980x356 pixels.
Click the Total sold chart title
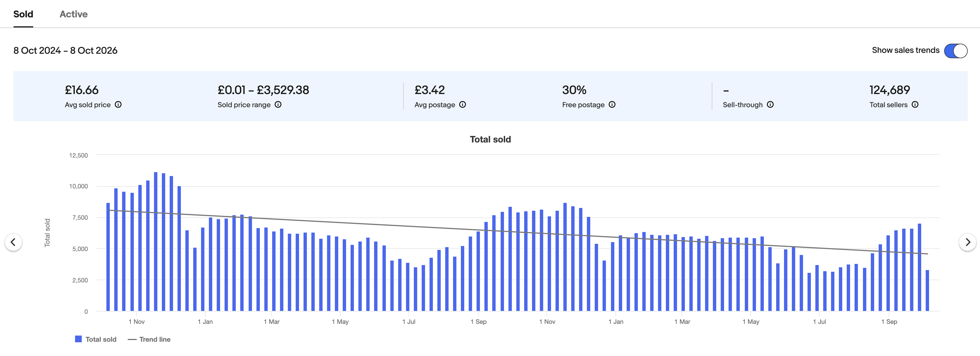(x=490, y=140)
